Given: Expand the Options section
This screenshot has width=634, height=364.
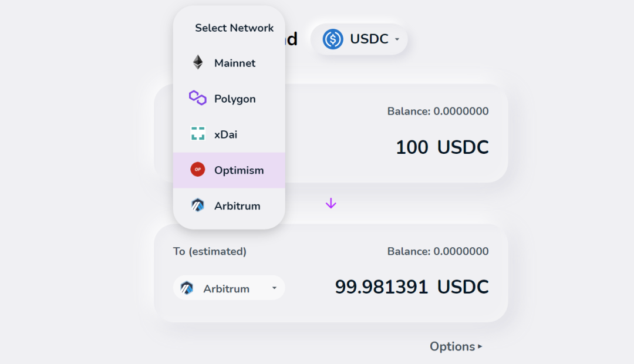Looking at the screenshot, I should pyautogui.click(x=456, y=346).
